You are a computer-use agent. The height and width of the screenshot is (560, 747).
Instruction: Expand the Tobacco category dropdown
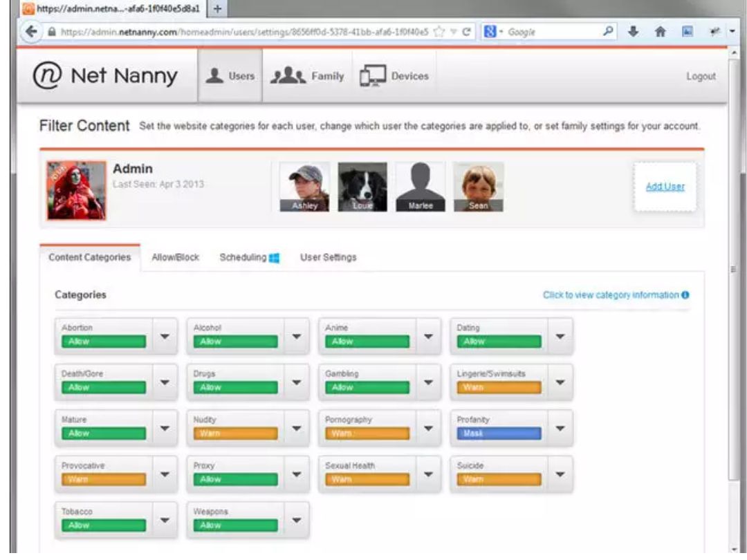pyautogui.click(x=165, y=521)
